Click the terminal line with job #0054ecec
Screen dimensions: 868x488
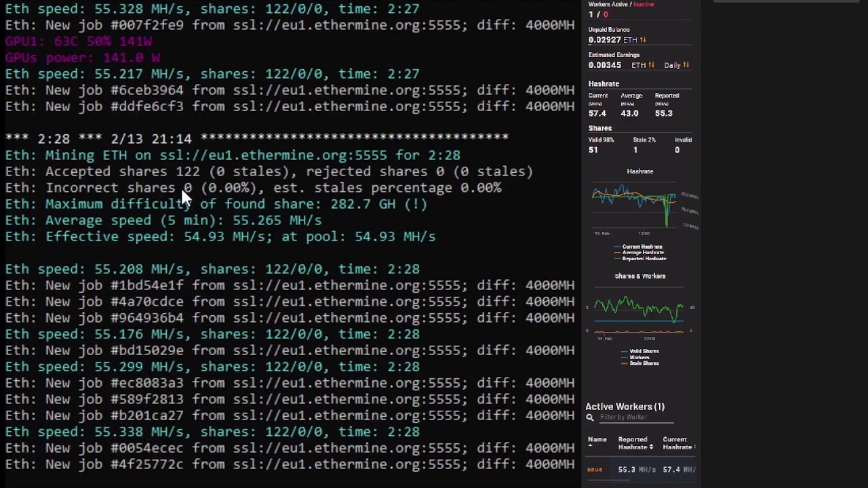point(290,448)
